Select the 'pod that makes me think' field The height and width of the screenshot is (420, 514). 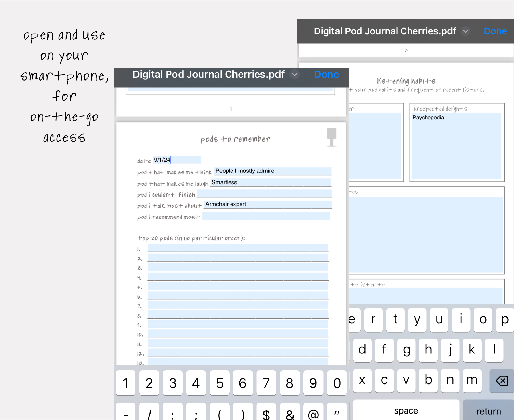(272, 171)
